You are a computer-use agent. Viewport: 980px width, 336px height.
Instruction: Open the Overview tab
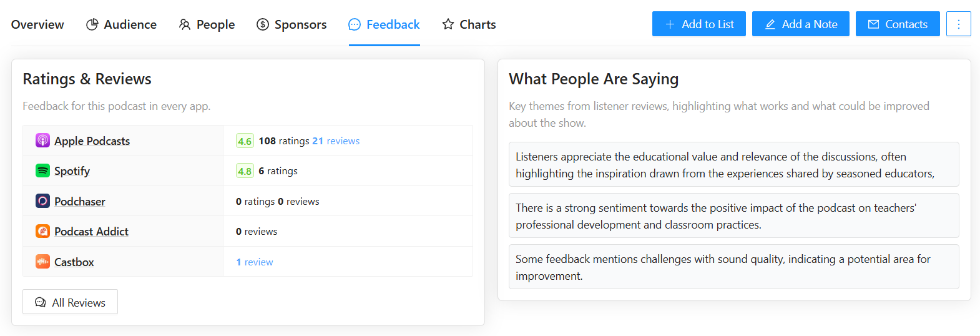pyautogui.click(x=37, y=24)
